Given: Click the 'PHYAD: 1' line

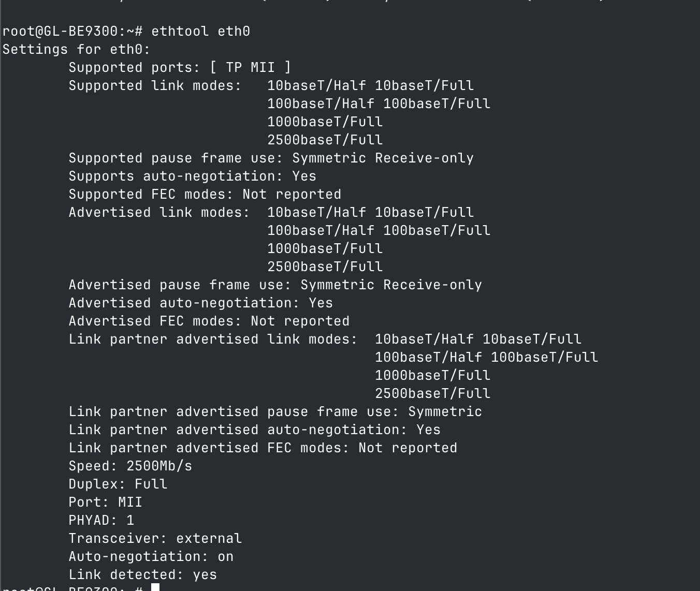Looking at the screenshot, I should [x=101, y=521].
